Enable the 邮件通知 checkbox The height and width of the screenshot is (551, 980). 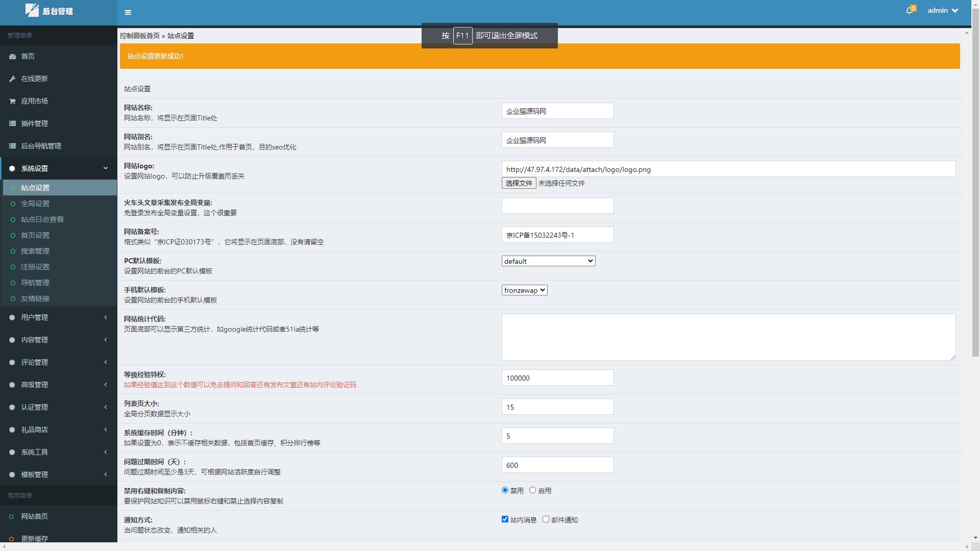[x=546, y=519]
